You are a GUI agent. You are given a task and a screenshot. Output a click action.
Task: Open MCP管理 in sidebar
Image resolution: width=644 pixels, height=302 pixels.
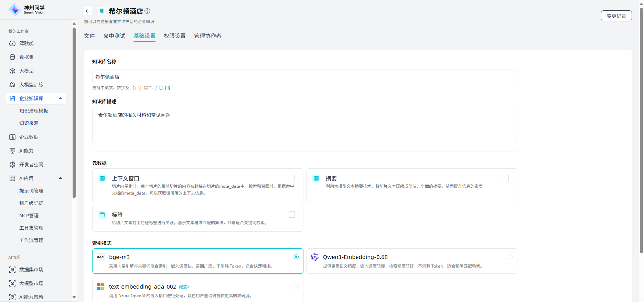pyautogui.click(x=29, y=216)
